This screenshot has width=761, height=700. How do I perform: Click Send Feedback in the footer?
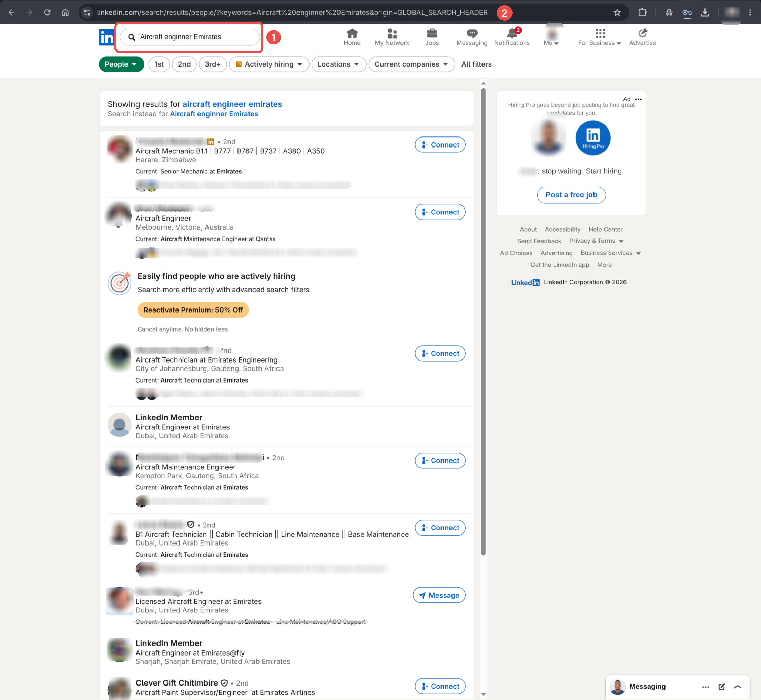click(539, 241)
